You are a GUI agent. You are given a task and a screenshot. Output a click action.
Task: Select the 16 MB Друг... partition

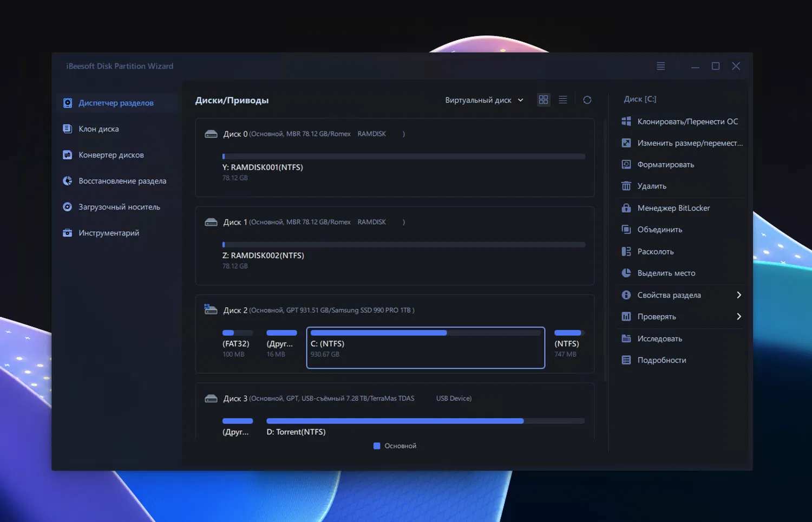(281, 344)
